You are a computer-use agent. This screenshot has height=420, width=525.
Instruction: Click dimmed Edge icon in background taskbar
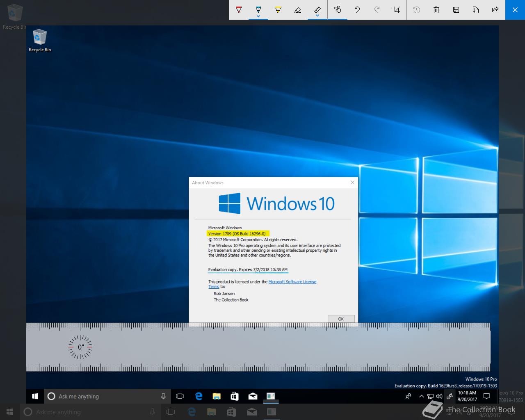192,412
